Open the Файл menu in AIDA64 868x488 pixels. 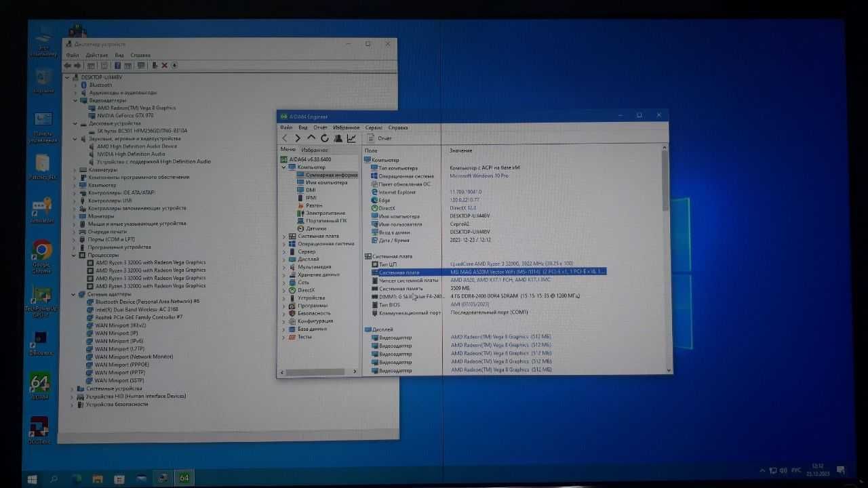(286, 127)
